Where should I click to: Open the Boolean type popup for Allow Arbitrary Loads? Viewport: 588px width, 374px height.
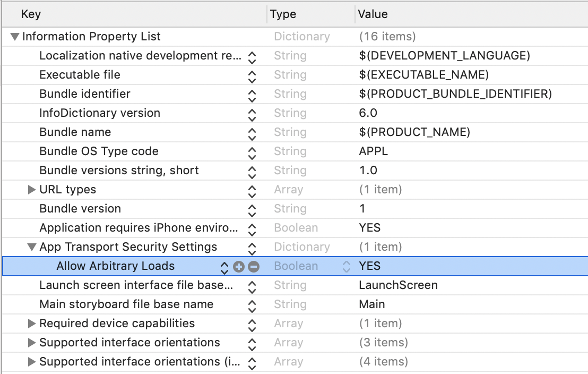346,266
